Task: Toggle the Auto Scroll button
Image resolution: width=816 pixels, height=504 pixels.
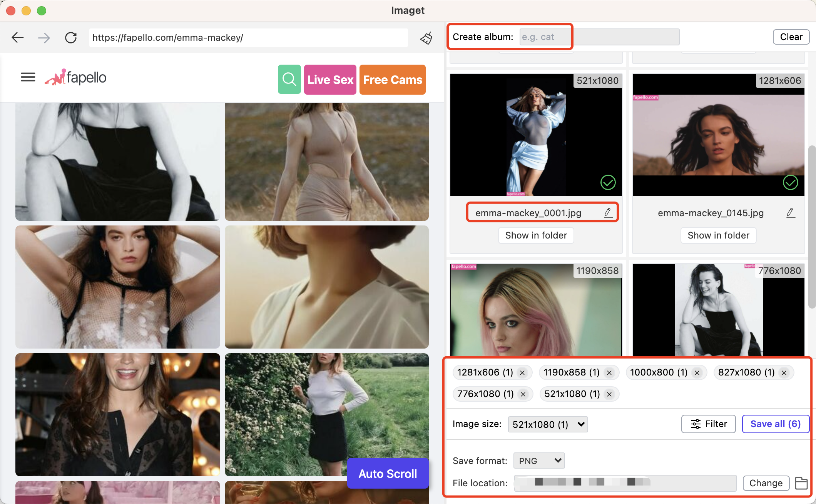Action: click(x=388, y=473)
